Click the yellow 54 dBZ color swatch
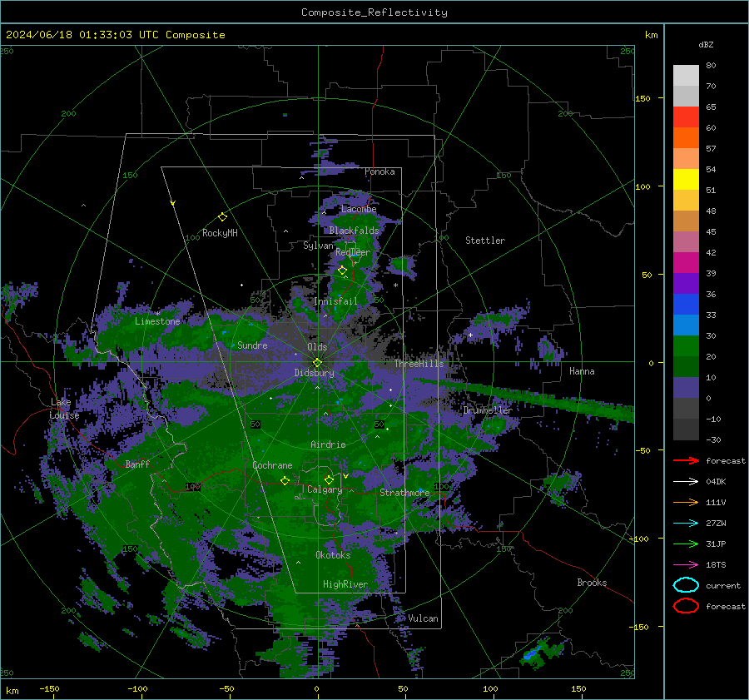 (x=686, y=180)
